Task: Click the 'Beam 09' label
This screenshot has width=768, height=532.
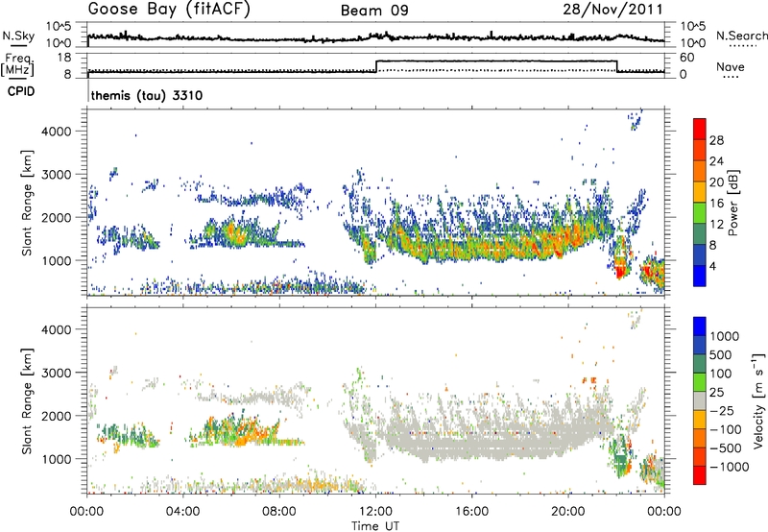Action: (374, 11)
